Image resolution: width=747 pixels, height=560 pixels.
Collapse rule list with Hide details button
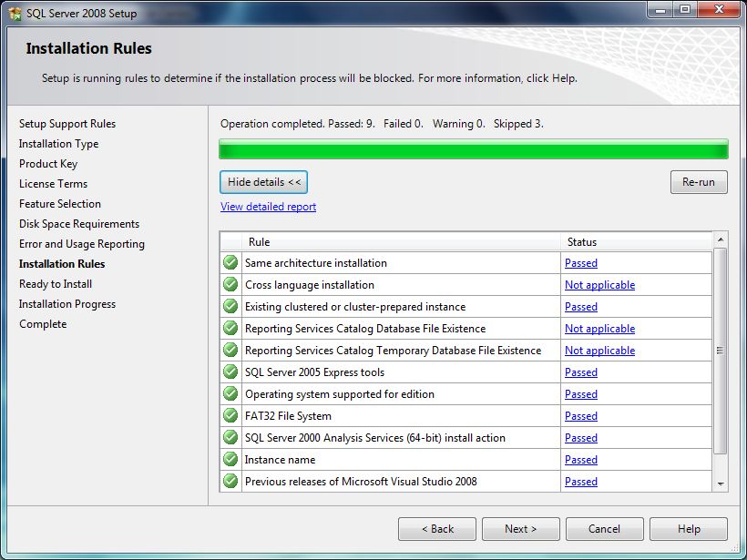coord(263,182)
